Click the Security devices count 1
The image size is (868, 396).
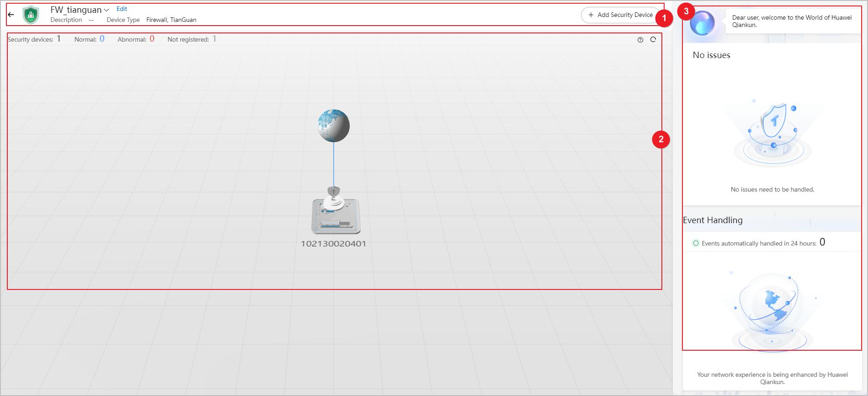[59, 39]
